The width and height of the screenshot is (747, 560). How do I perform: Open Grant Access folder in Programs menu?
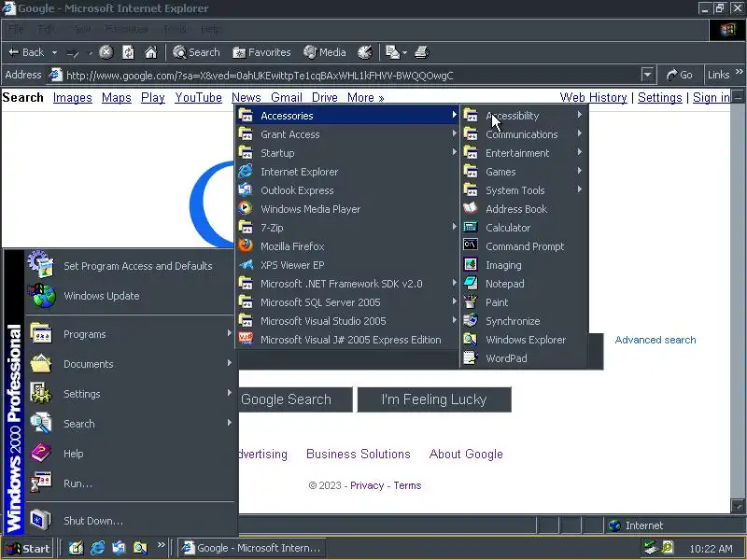(347, 134)
